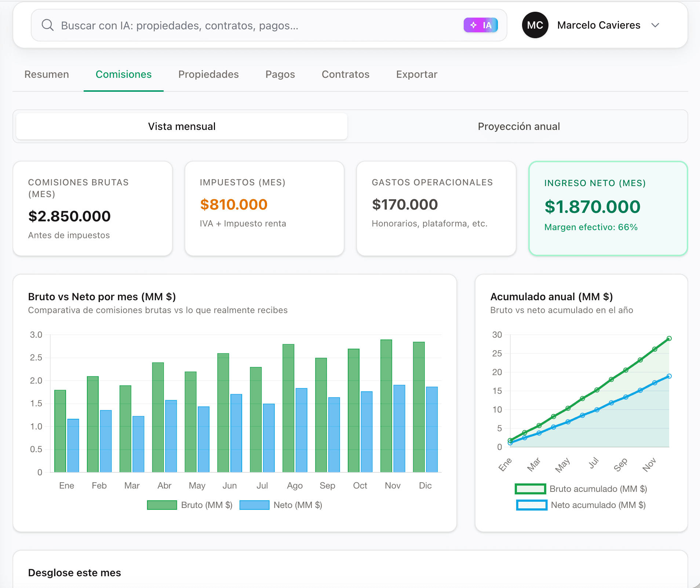Screen dimensions: 700x588
Task: Select the Exportar tab
Action: pyautogui.click(x=416, y=75)
